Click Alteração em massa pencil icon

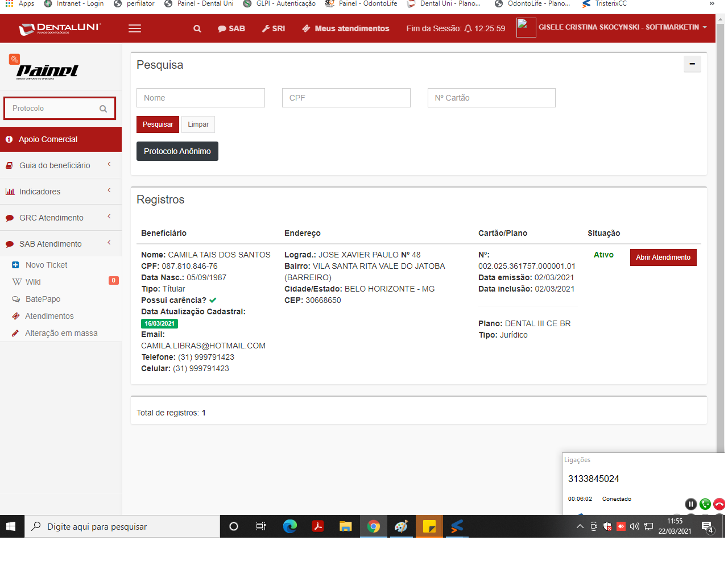point(16,333)
